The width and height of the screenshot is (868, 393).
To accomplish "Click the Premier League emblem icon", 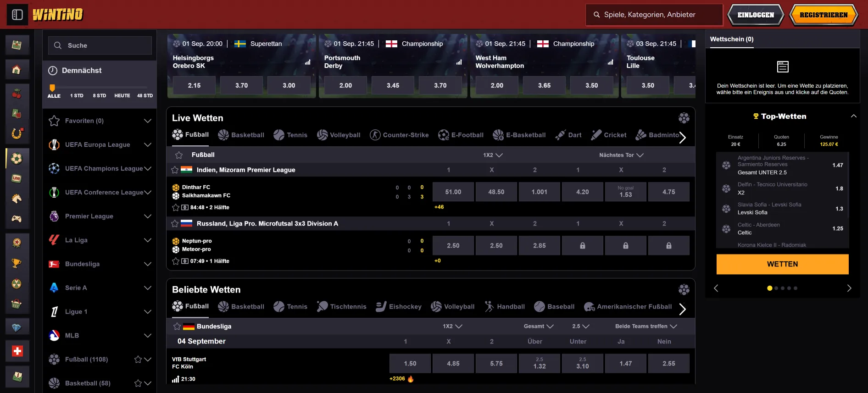I will tap(54, 216).
